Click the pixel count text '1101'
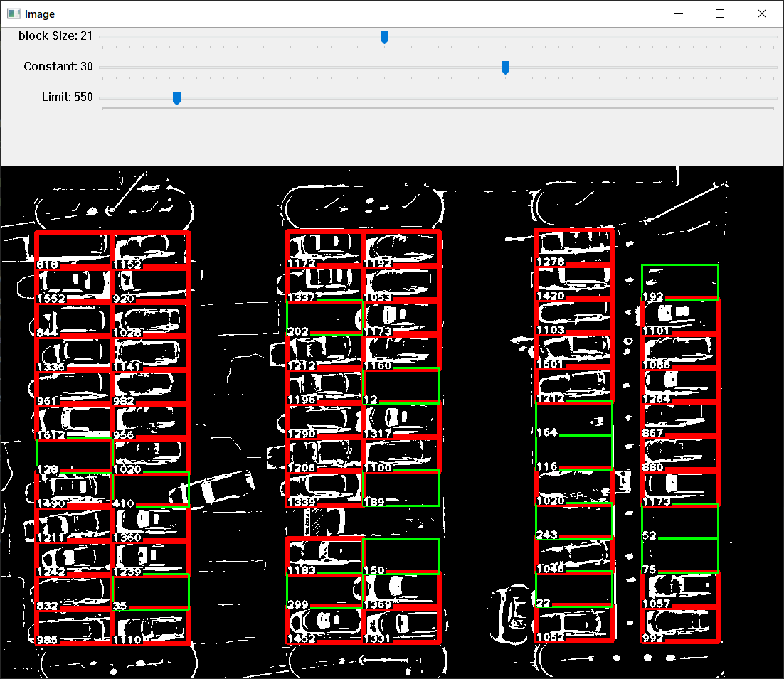The height and width of the screenshot is (679, 784). pyautogui.click(x=657, y=331)
